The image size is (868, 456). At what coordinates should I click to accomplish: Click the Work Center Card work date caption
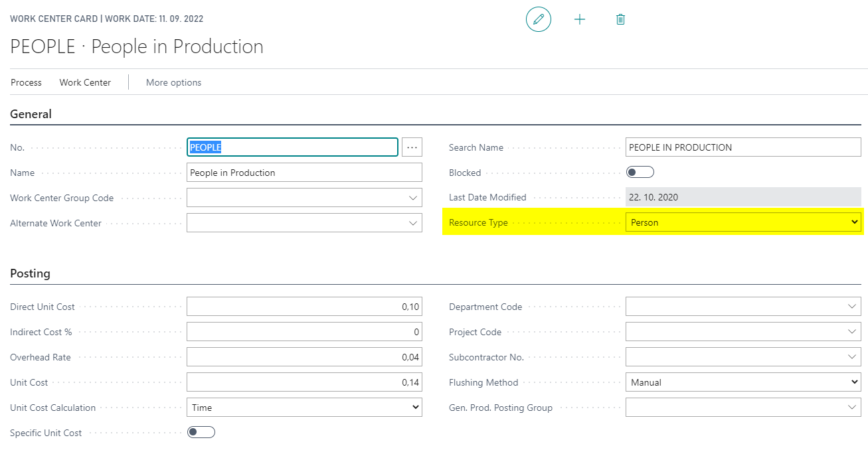point(107,19)
